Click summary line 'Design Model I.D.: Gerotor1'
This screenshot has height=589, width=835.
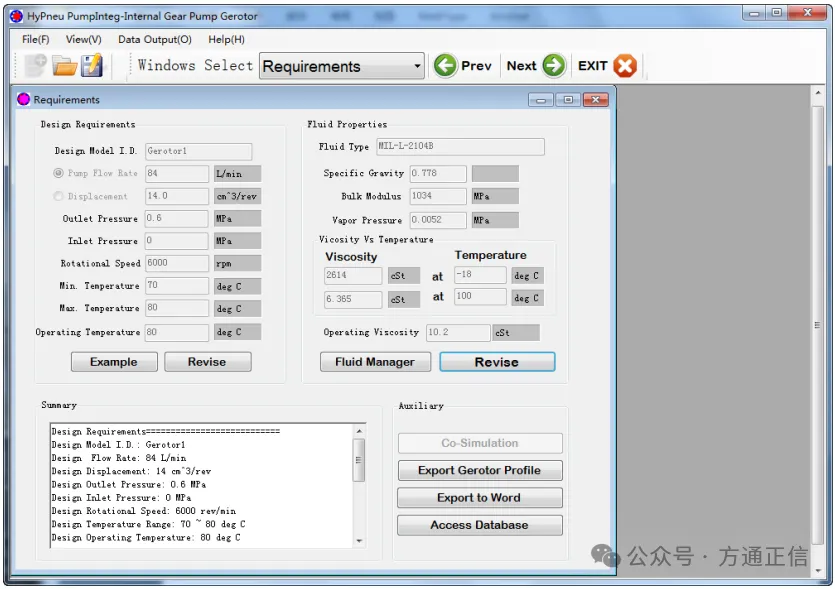tap(118, 445)
